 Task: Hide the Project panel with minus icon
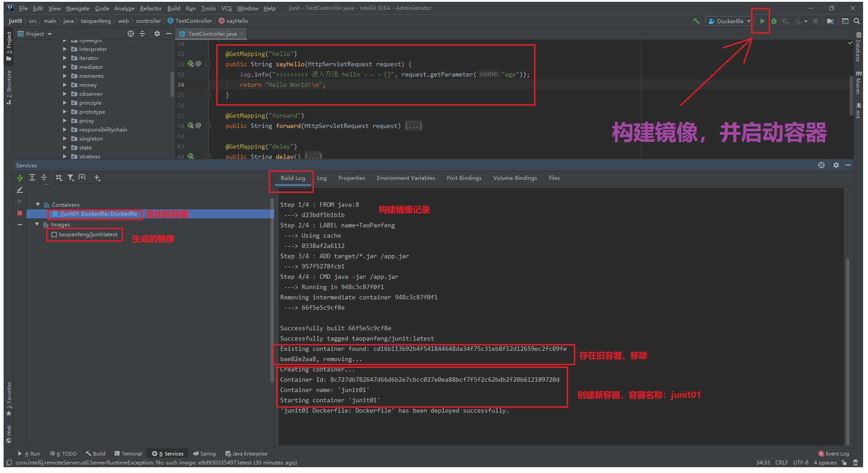[169, 34]
